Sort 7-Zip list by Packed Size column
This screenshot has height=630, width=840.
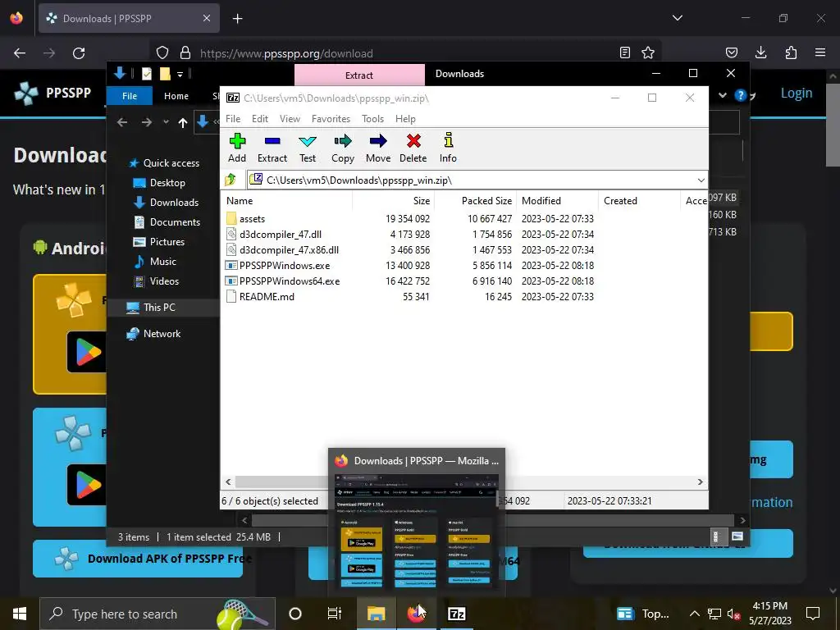(475, 201)
